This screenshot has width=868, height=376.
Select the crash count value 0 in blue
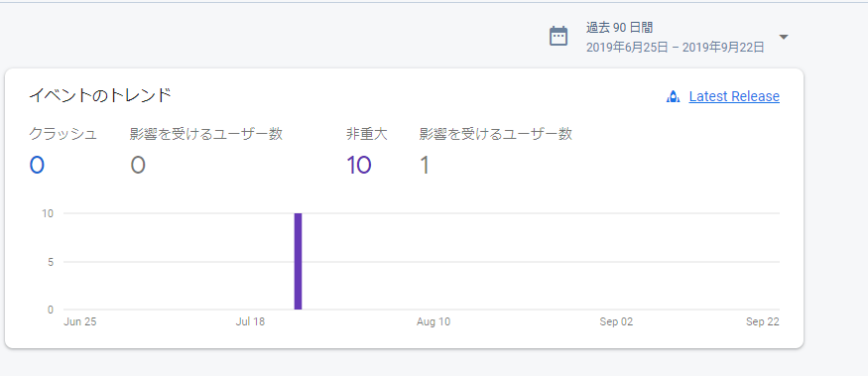(37, 165)
